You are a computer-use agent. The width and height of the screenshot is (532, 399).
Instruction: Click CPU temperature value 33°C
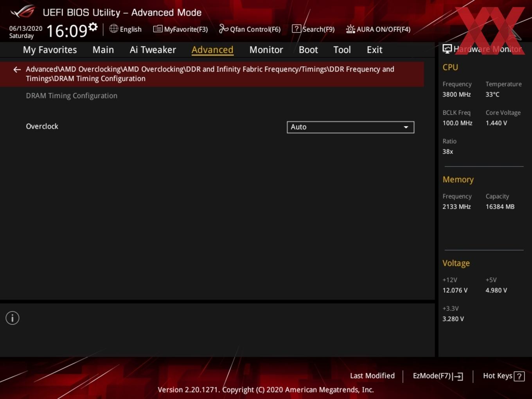point(492,95)
